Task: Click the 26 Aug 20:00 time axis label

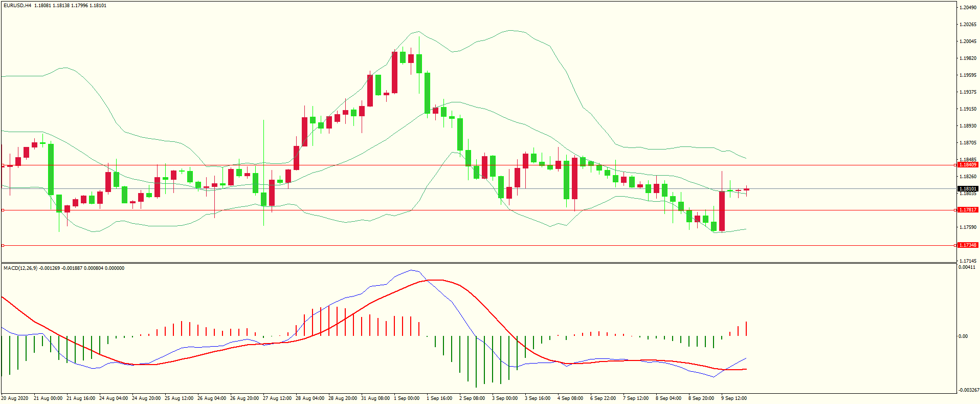Action: pyautogui.click(x=244, y=398)
